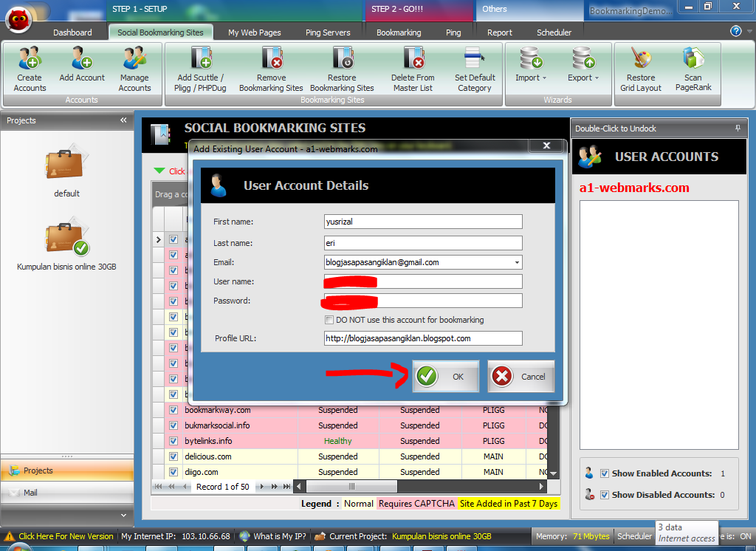Click Restore Grid Layout icon
The image size is (756, 551).
coord(641,69)
